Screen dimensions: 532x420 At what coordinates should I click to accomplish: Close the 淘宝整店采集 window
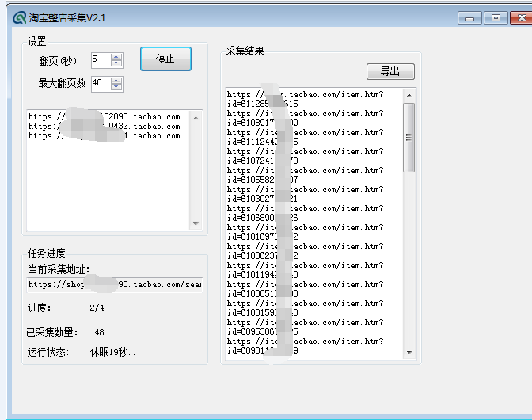pos(520,18)
